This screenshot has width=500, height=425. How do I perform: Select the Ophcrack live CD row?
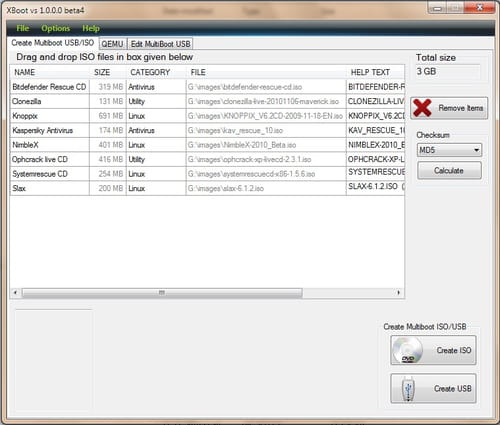tap(208, 159)
